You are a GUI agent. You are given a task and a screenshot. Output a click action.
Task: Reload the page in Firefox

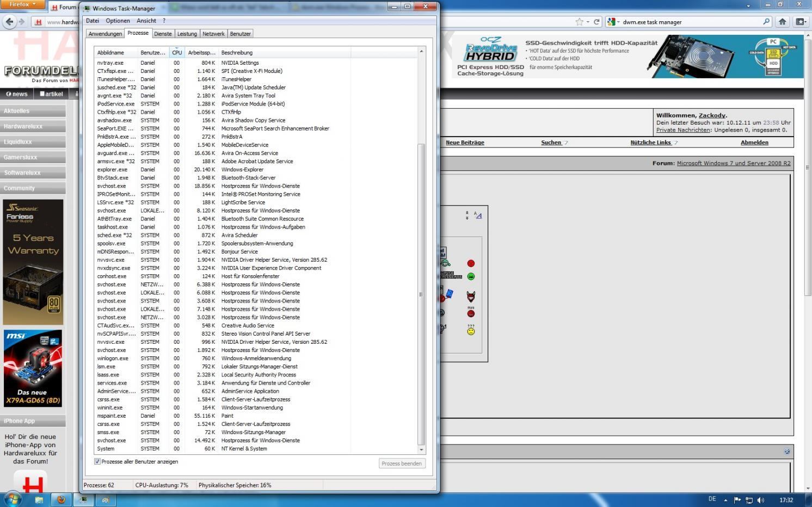[596, 22]
